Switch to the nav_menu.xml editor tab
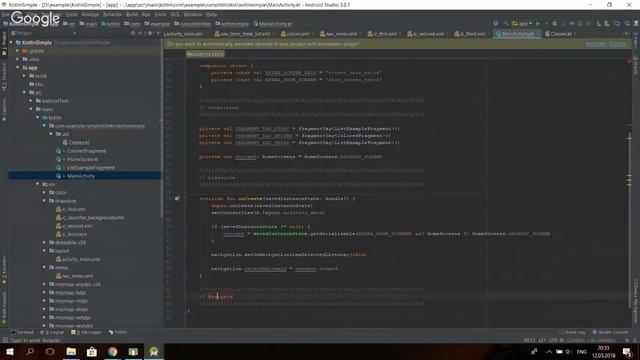The height and width of the screenshot is (360, 640). (341, 34)
